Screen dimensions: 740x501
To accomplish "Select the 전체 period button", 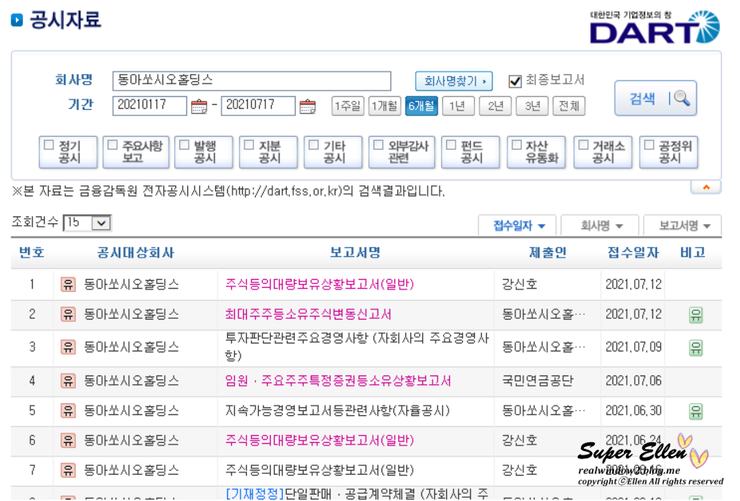I will coord(569,106).
